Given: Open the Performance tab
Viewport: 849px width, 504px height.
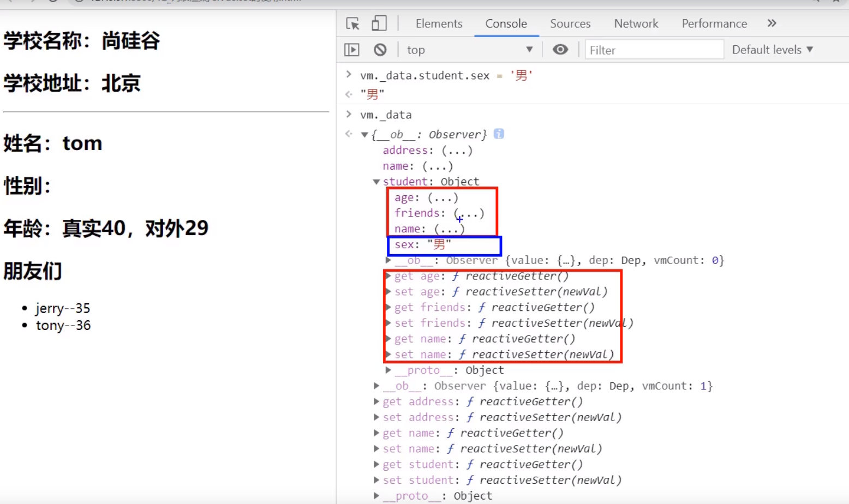Looking at the screenshot, I should pyautogui.click(x=714, y=23).
